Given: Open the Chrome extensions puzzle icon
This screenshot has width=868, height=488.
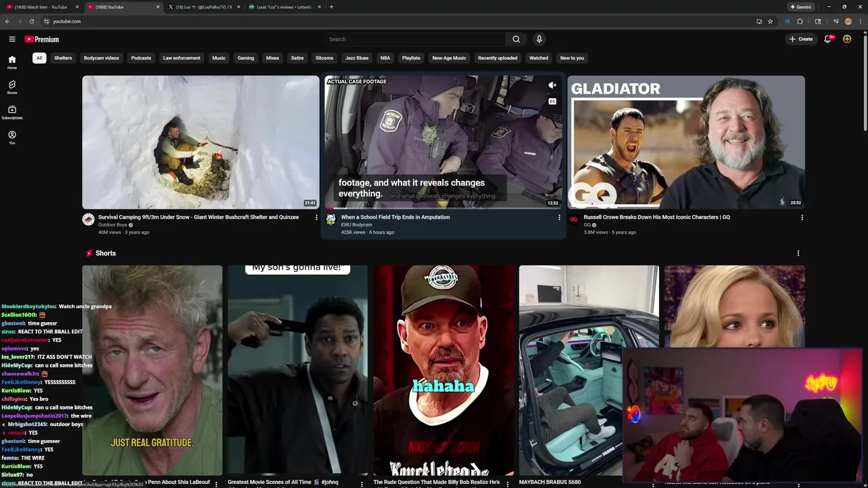Looking at the screenshot, I should pos(800,21).
